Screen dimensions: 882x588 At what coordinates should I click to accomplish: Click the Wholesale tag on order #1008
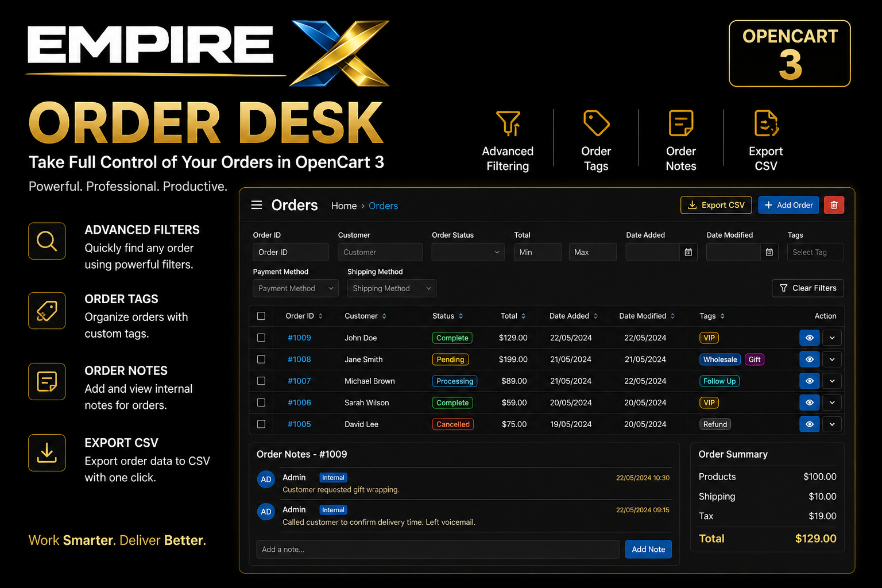tap(720, 359)
